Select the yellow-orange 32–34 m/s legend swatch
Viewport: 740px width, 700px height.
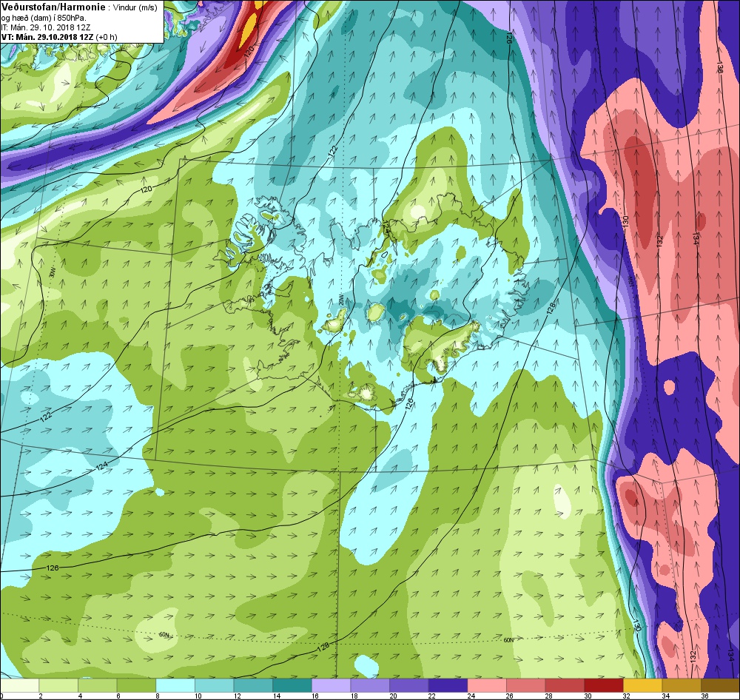[x=643, y=685]
